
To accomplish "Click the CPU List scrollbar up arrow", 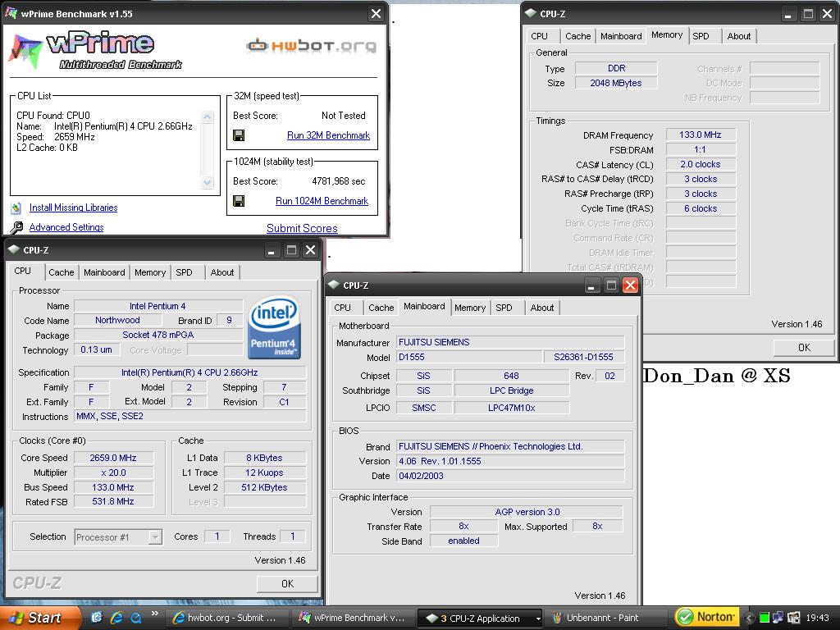I will pyautogui.click(x=208, y=116).
